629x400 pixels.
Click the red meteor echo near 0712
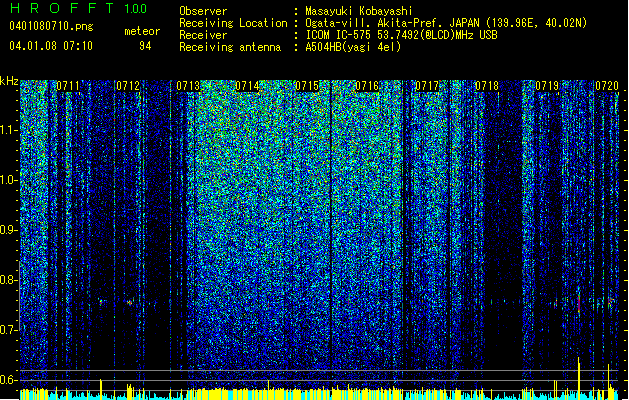pos(130,303)
